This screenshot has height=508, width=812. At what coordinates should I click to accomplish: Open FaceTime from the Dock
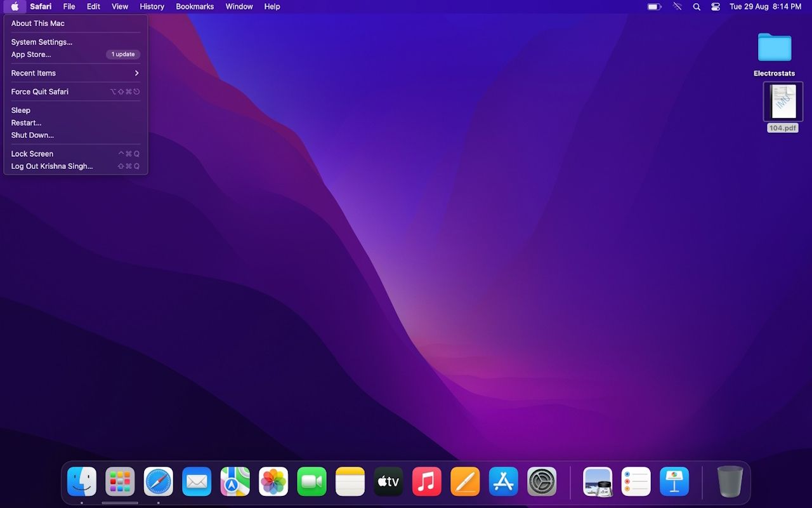(x=311, y=481)
